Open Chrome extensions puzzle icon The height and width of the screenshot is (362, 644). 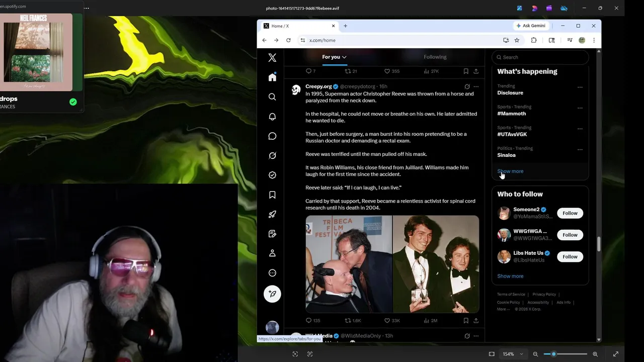click(x=534, y=40)
